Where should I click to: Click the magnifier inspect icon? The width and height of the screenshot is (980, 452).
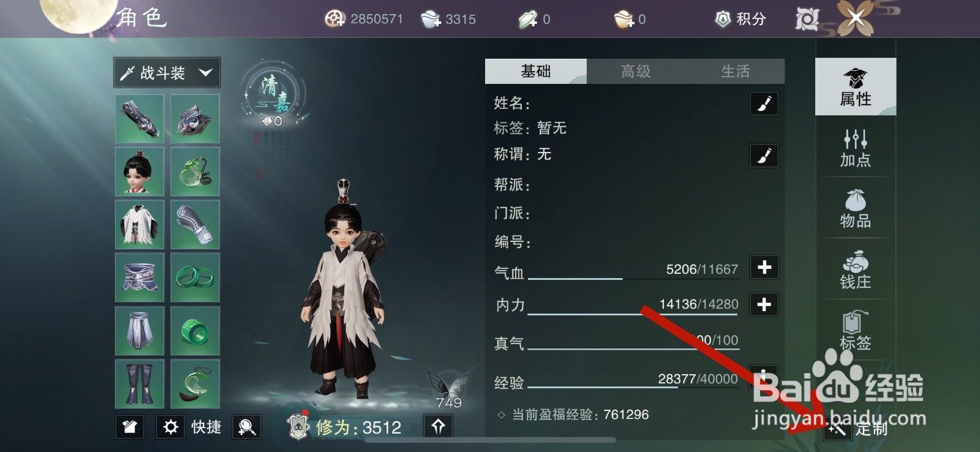pos(247,427)
